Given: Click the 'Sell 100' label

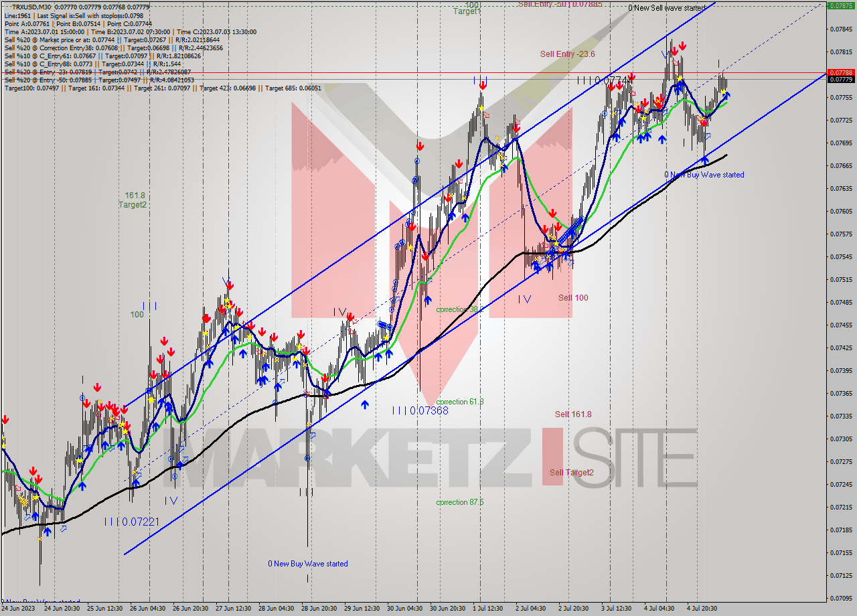Looking at the screenshot, I should [573, 297].
